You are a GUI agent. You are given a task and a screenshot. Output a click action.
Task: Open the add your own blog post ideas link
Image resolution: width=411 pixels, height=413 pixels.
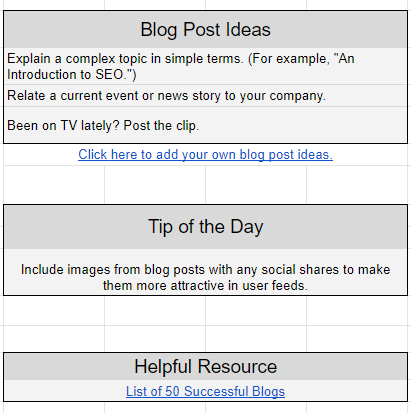205,155
